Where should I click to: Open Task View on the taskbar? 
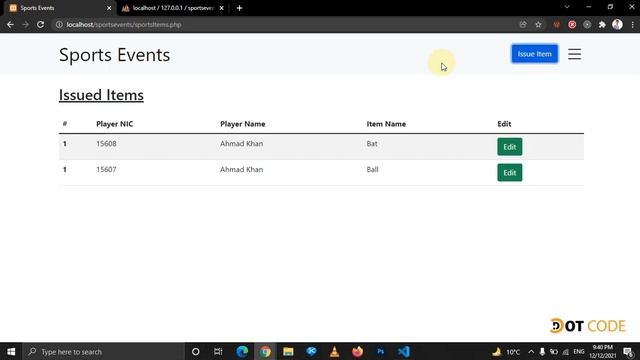click(218, 351)
